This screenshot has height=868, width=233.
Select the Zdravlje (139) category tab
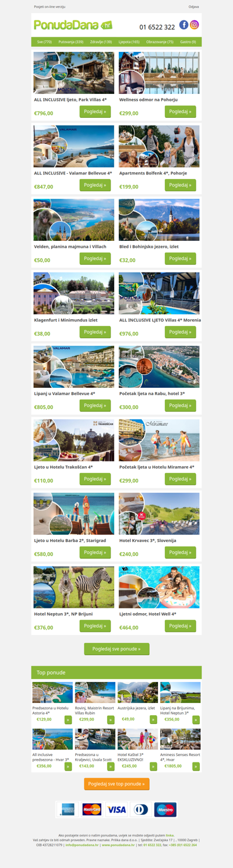coord(101,42)
